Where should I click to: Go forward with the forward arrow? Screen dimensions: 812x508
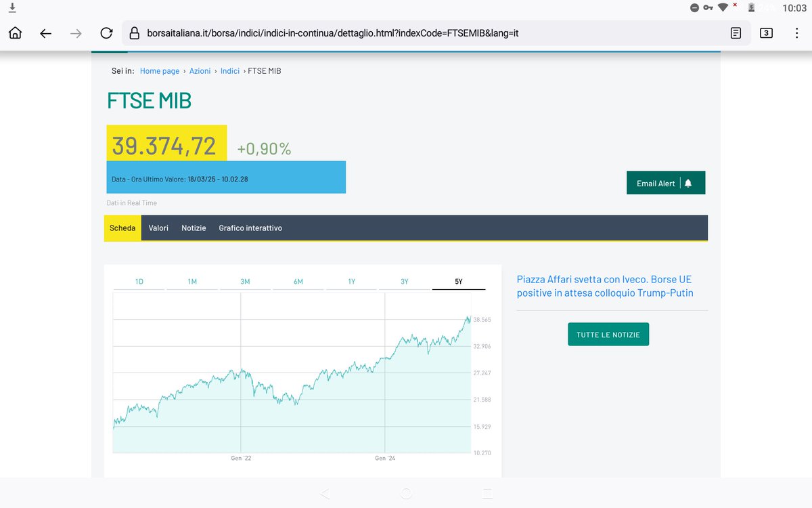pos(76,33)
